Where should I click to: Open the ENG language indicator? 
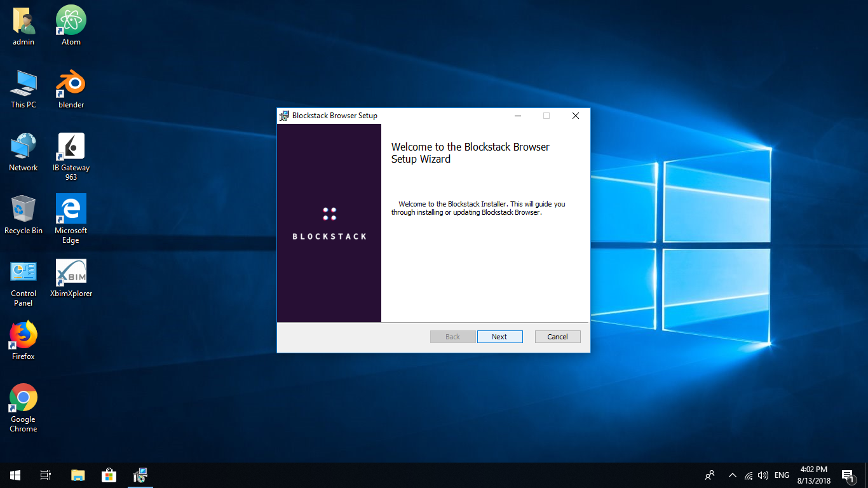(781, 475)
